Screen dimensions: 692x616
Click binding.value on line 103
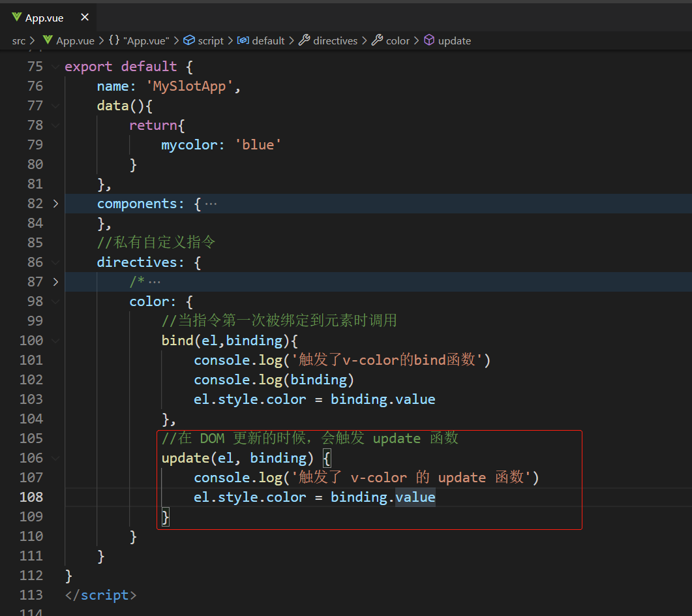[x=383, y=399]
